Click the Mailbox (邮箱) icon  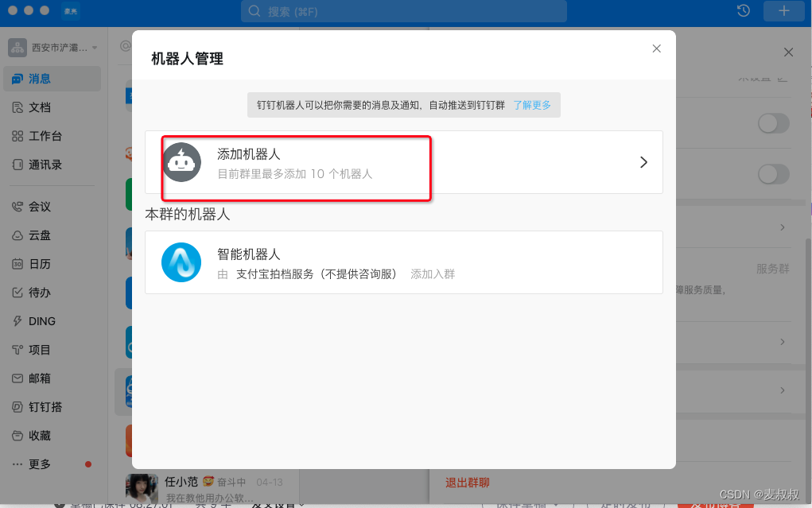(x=17, y=378)
